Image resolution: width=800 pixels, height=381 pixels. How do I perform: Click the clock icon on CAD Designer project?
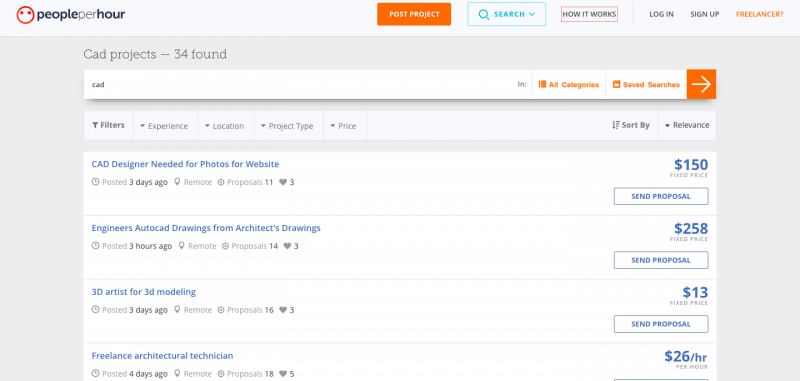pyautogui.click(x=95, y=182)
